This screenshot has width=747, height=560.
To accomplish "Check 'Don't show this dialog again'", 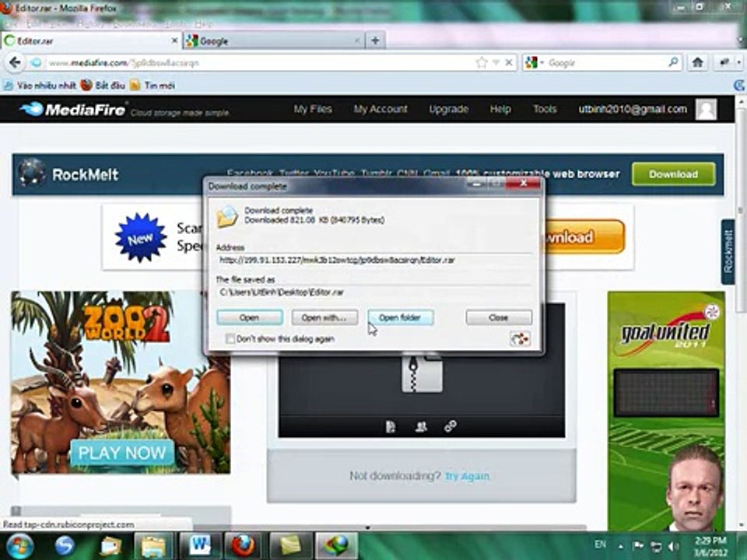I will coord(230,338).
